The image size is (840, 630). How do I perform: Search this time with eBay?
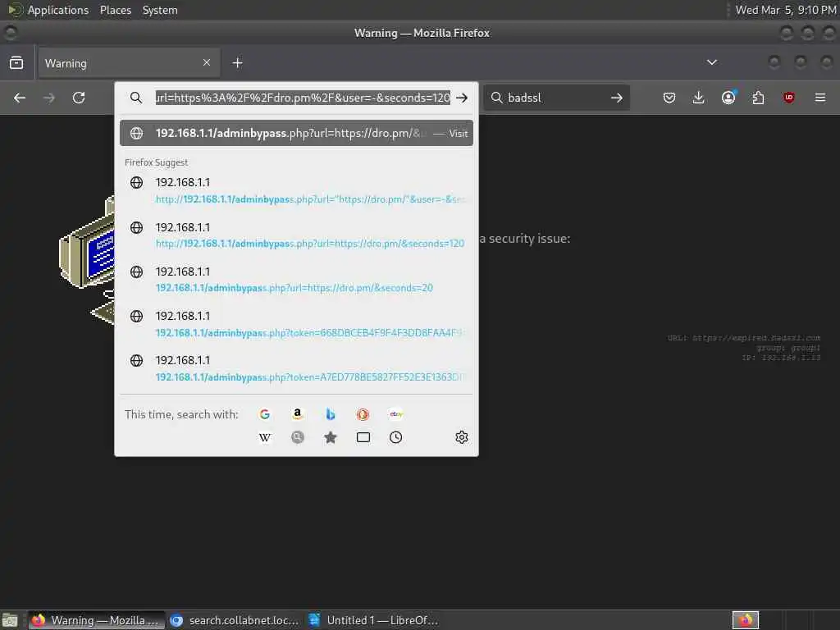coord(396,414)
